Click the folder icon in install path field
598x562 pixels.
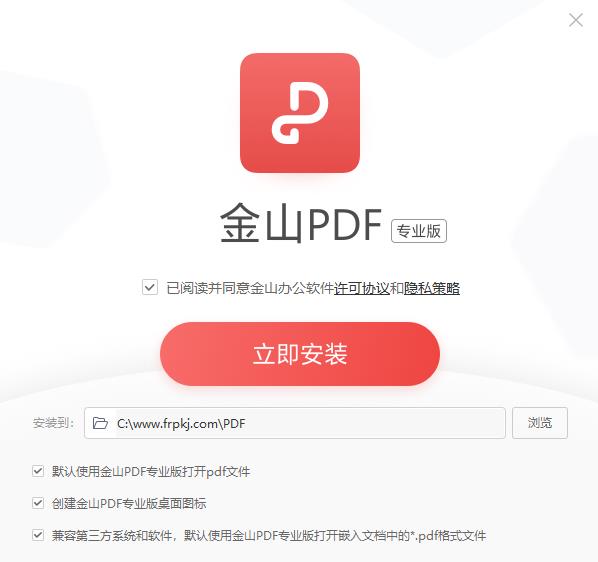click(100, 423)
